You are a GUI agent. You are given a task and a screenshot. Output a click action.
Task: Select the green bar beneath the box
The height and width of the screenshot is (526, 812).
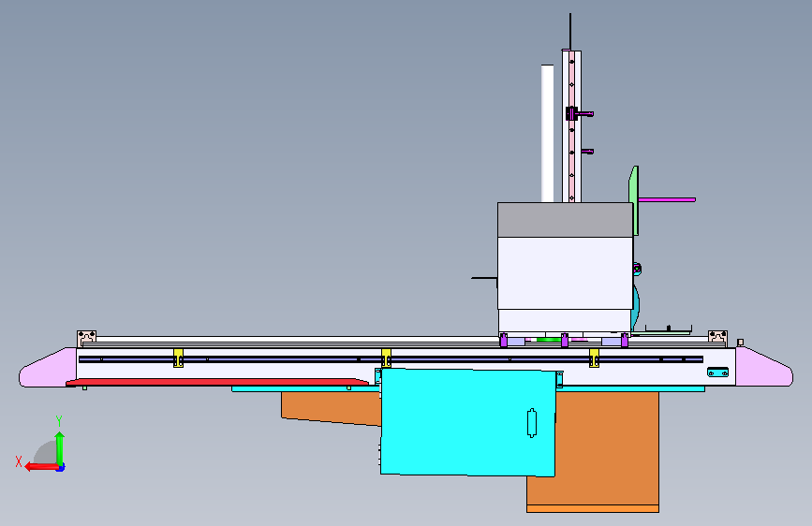[x=549, y=340]
